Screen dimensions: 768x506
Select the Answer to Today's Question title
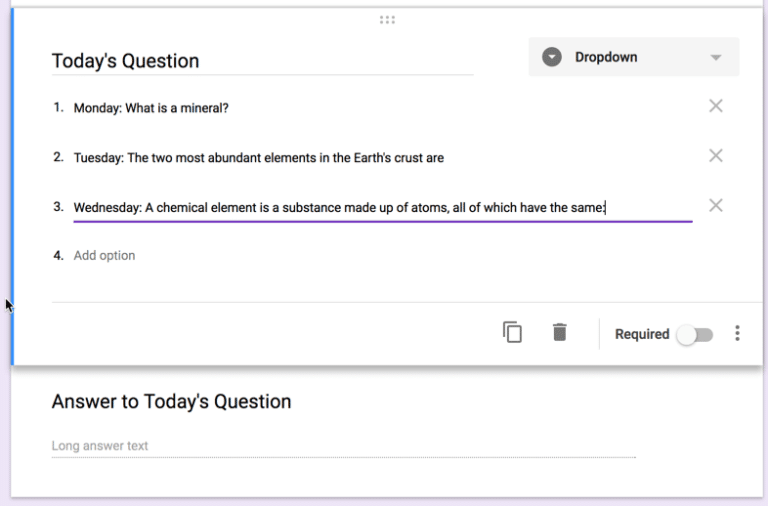[171, 402]
